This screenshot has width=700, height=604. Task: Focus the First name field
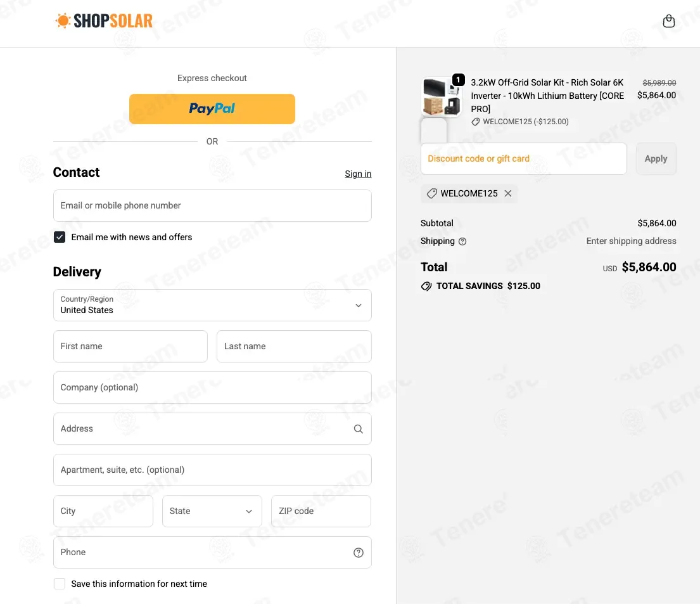(x=130, y=346)
